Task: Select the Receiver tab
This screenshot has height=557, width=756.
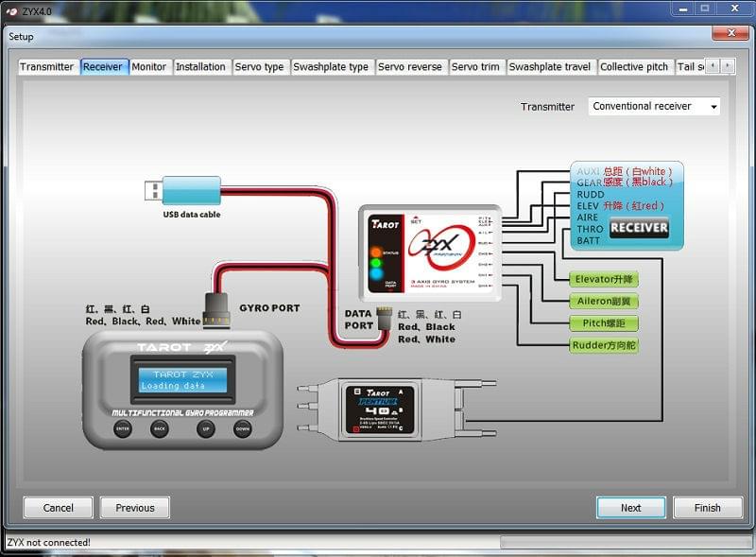Action: [103, 66]
